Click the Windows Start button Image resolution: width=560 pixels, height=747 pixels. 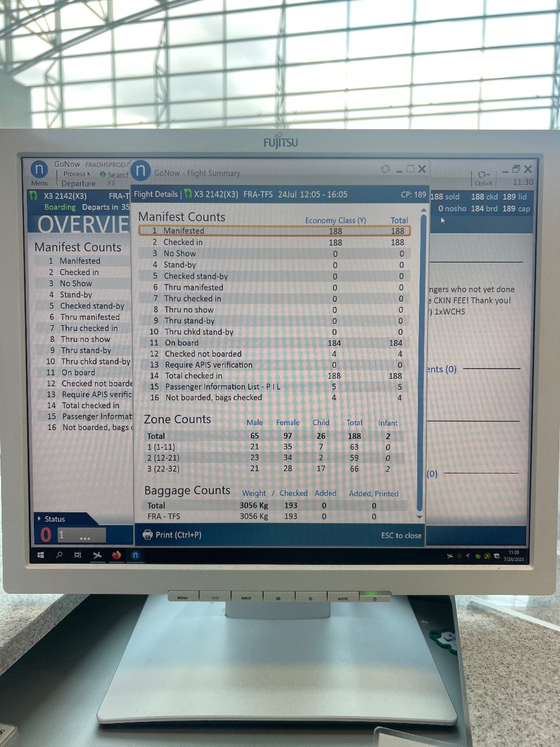[x=40, y=555]
